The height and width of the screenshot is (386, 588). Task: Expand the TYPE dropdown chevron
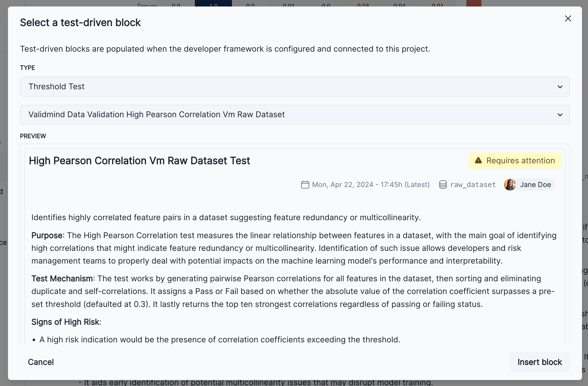click(x=560, y=87)
